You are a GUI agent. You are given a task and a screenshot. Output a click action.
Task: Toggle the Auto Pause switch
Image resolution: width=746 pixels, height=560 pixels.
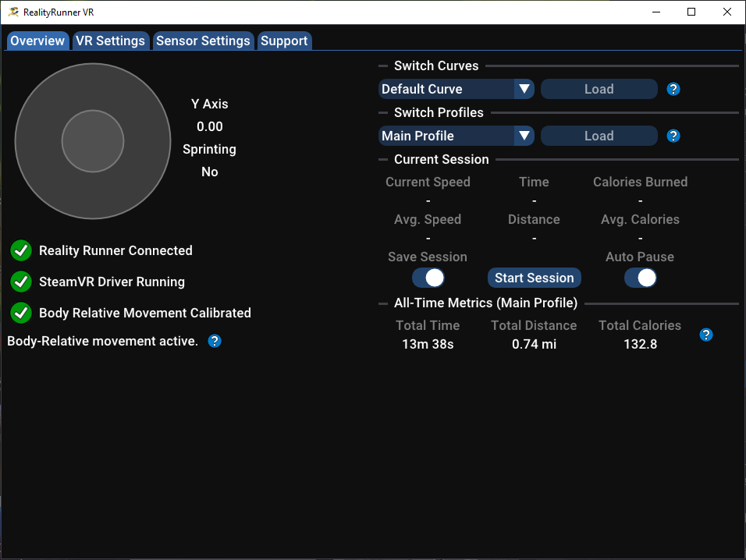tap(641, 278)
